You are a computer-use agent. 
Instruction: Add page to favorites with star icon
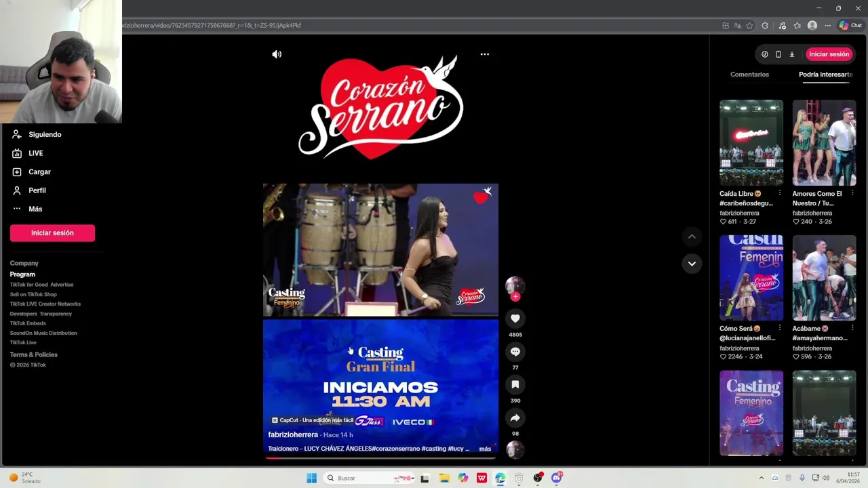[749, 26]
